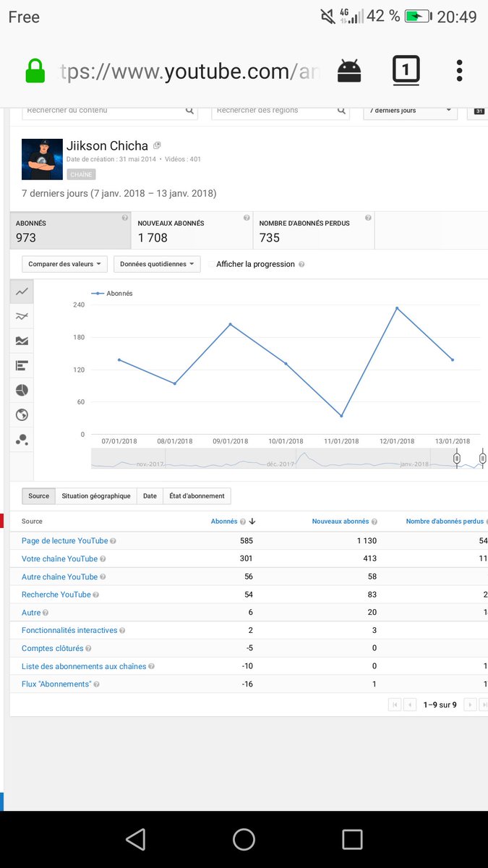The height and width of the screenshot is (868, 488).
Task: Select the Abonnés metric card
Action: click(x=71, y=231)
